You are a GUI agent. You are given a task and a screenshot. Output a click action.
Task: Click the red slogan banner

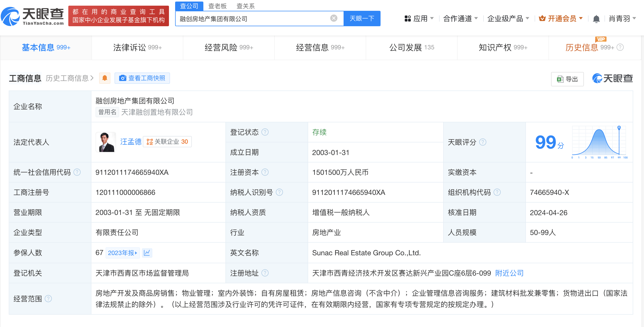(x=119, y=16)
